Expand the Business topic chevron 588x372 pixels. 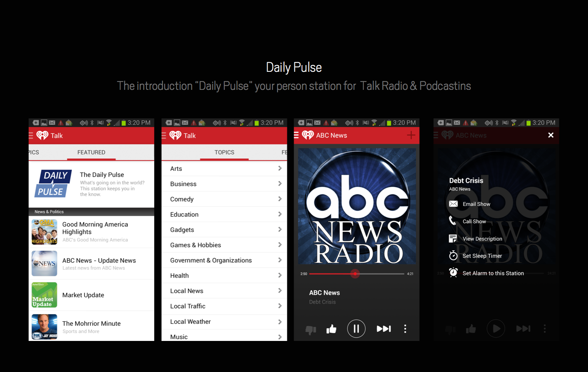(280, 183)
